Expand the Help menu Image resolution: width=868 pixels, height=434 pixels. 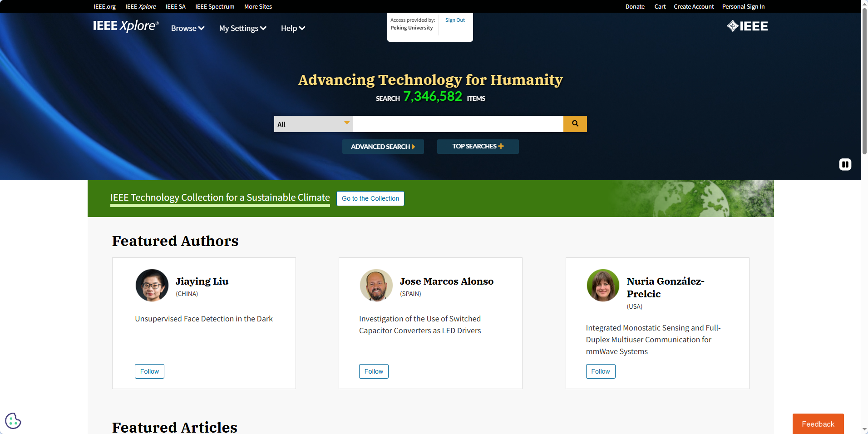coord(293,28)
